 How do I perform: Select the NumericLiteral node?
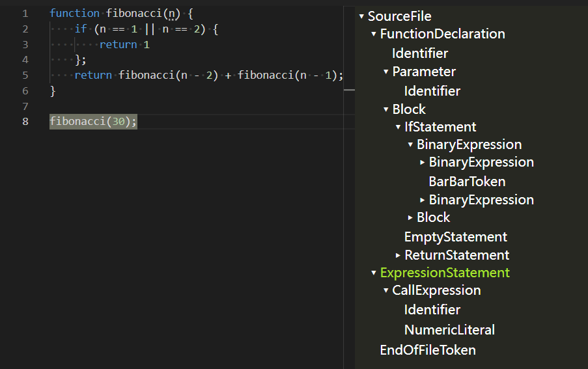coord(449,330)
